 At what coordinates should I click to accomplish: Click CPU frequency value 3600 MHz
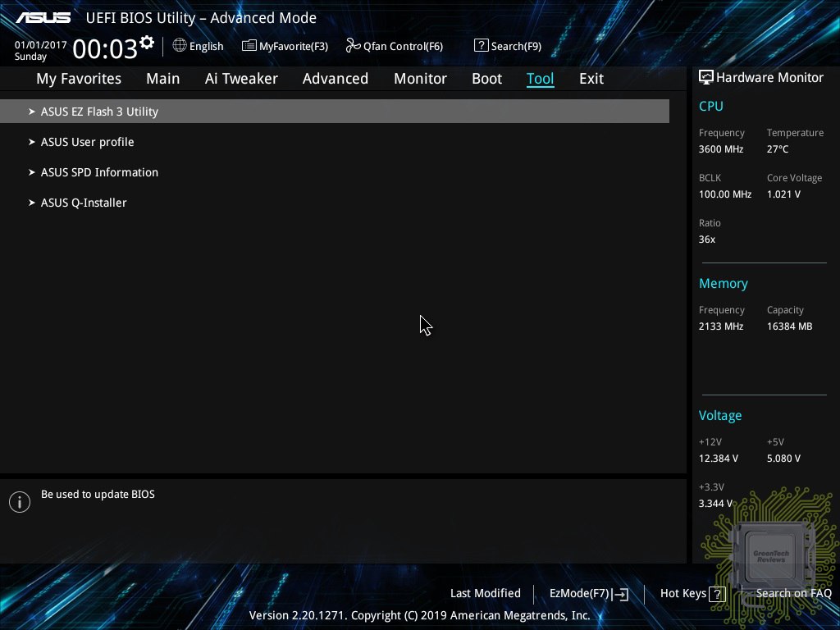pyautogui.click(x=720, y=149)
